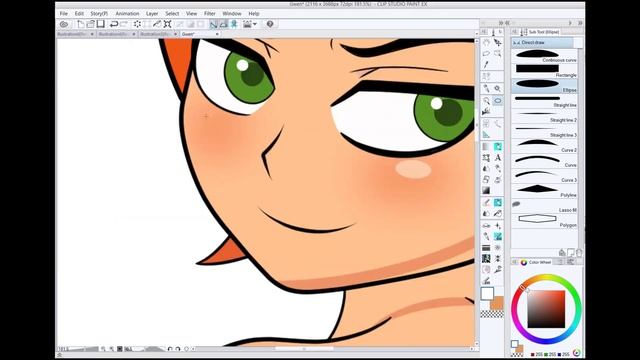Choose the Lasso fill sub tool
Screen dimensions: 640x360
(x=544, y=206)
